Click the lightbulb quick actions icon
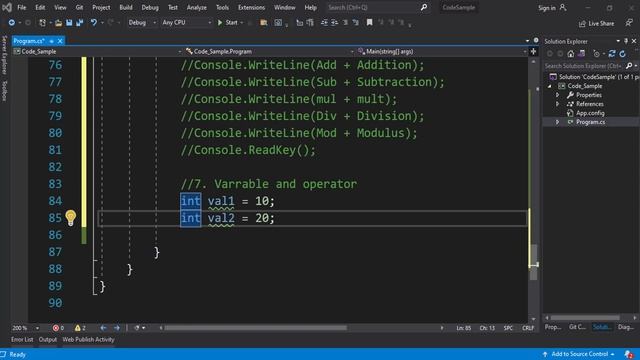 71,218
